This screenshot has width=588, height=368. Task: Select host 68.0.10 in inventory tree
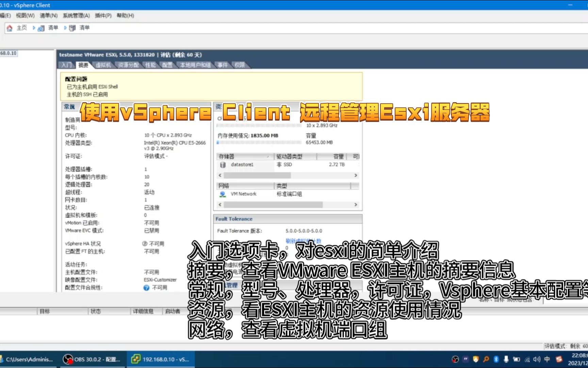point(9,53)
